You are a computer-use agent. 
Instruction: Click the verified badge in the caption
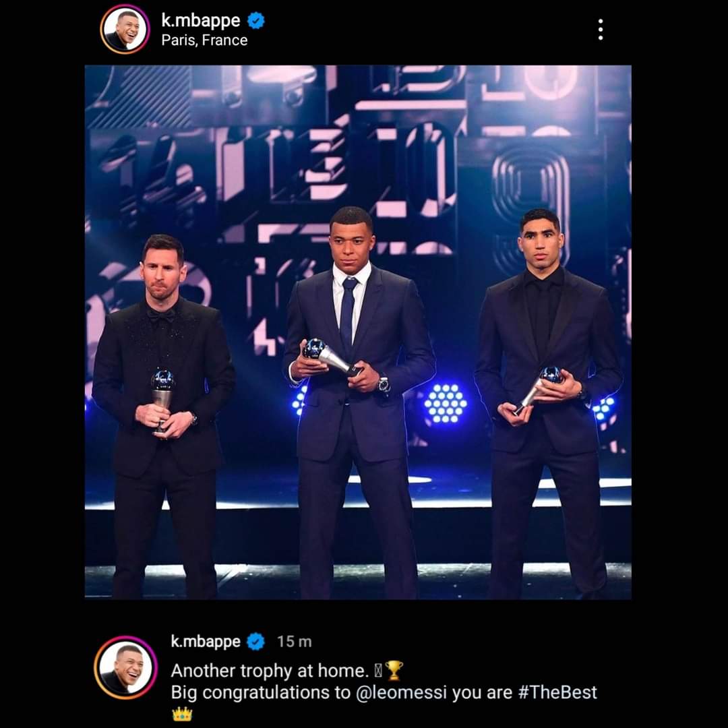point(255,642)
